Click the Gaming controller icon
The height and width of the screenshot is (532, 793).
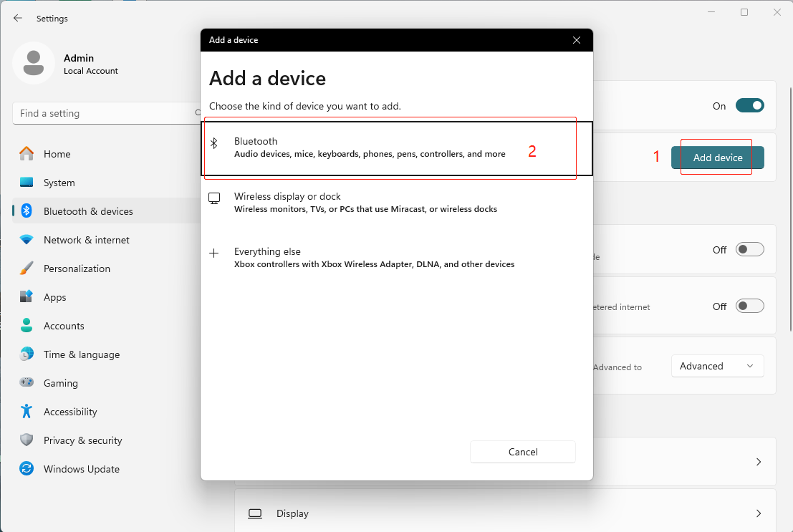(27, 383)
